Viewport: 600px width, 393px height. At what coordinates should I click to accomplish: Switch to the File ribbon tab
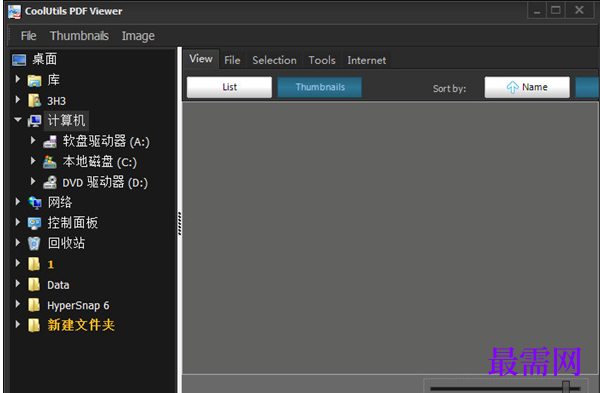pos(232,60)
